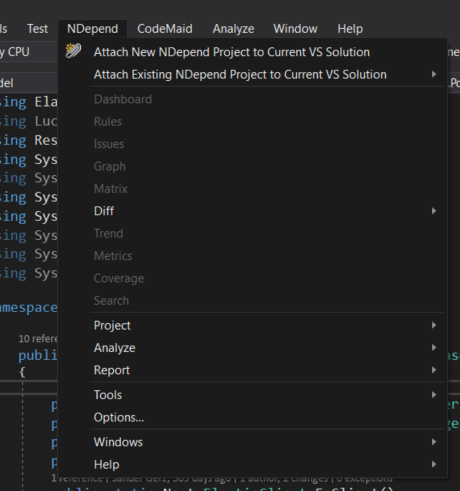Viewport: 460px width, 491px height.
Task: Open the CodeMaid menu
Action: point(165,29)
